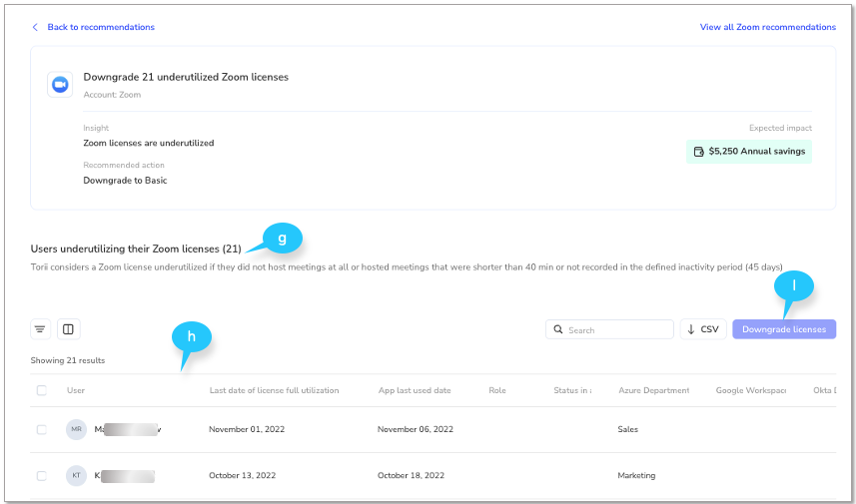Open the column layout icon
The height and width of the screenshot is (504, 856).
68,329
